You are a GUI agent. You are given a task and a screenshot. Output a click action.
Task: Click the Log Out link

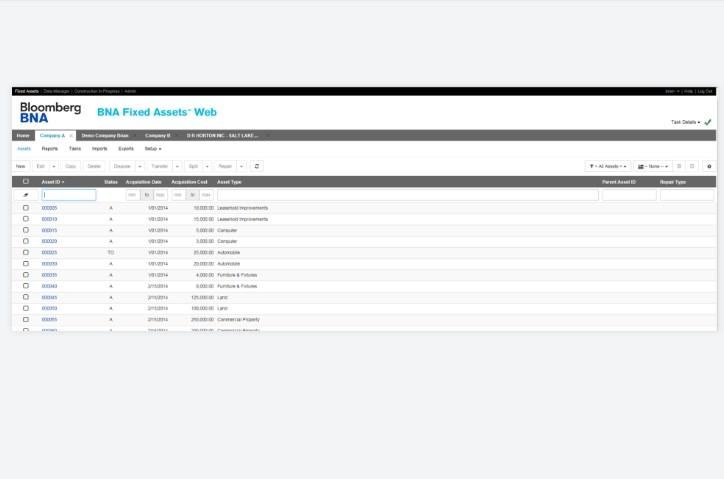click(705, 91)
